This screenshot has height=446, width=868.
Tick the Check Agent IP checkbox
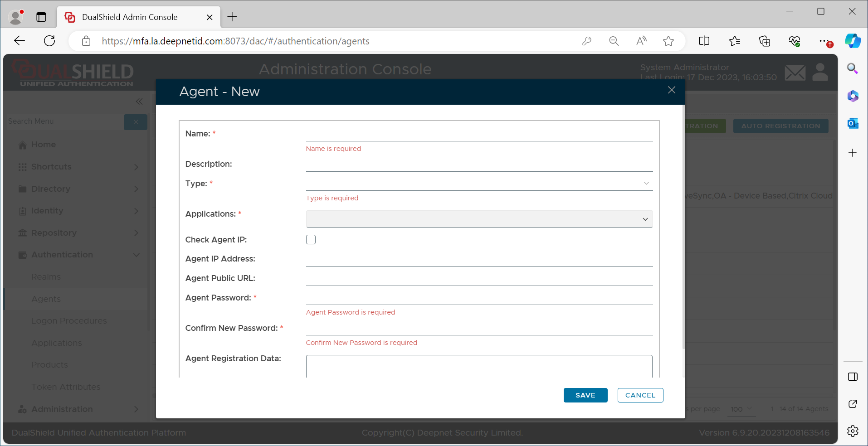(311, 239)
